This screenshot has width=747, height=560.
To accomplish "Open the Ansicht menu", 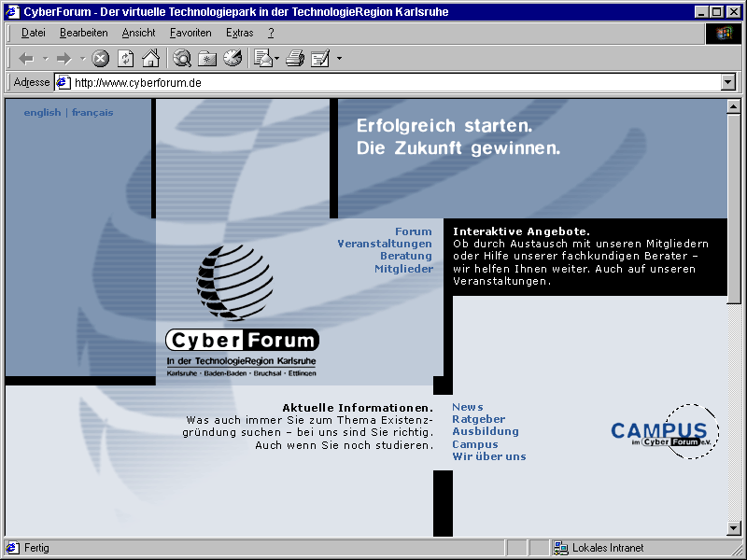I will point(138,33).
